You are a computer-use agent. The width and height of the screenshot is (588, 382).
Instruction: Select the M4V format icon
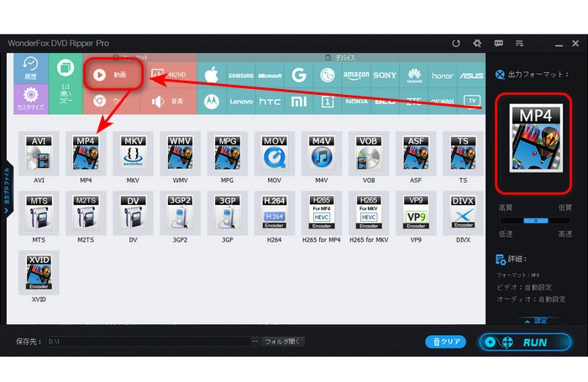tap(322, 153)
